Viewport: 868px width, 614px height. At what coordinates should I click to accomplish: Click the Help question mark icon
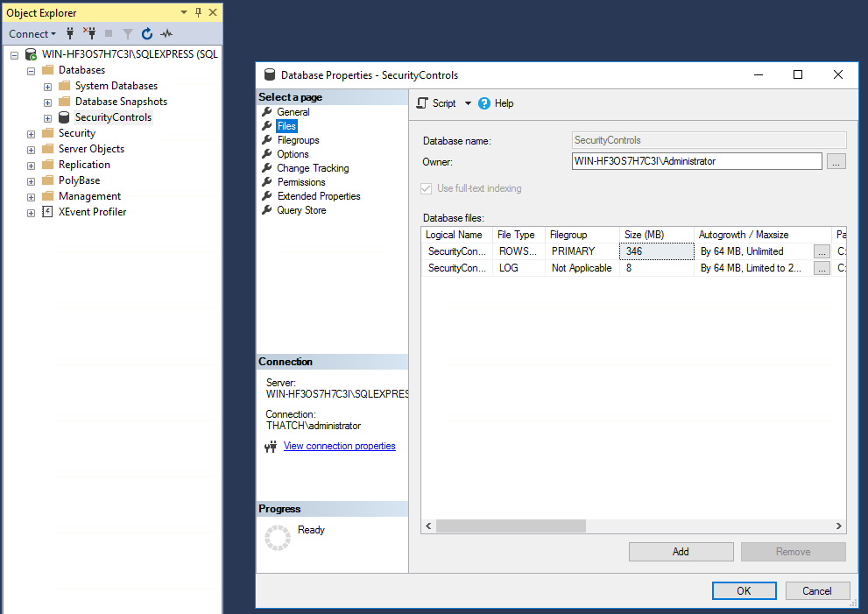(484, 103)
